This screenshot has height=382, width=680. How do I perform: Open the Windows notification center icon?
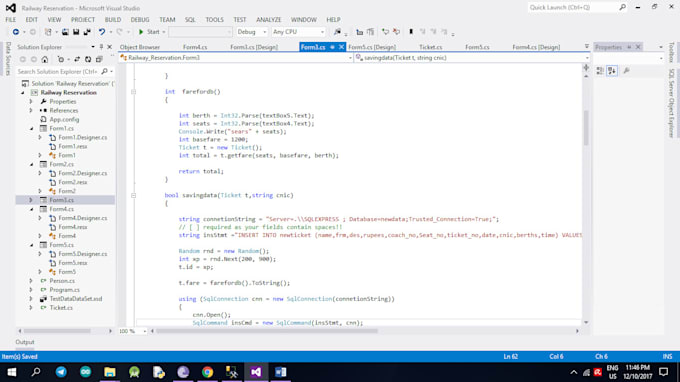click(664, 372)
